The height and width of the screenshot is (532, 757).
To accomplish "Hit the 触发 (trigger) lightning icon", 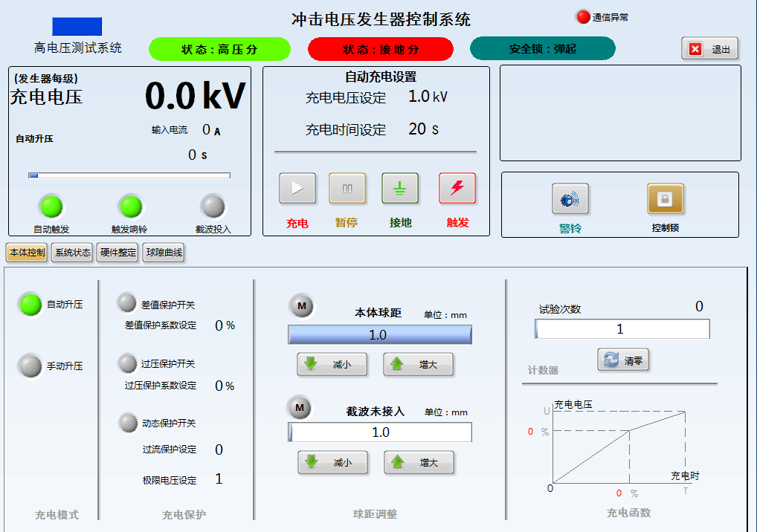I will 457,189.
